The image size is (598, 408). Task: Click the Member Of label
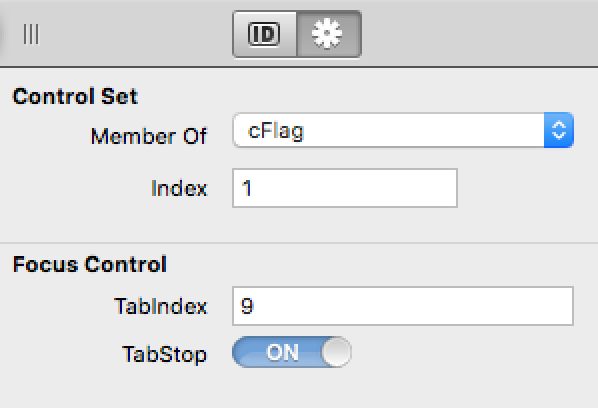(149, 136)
